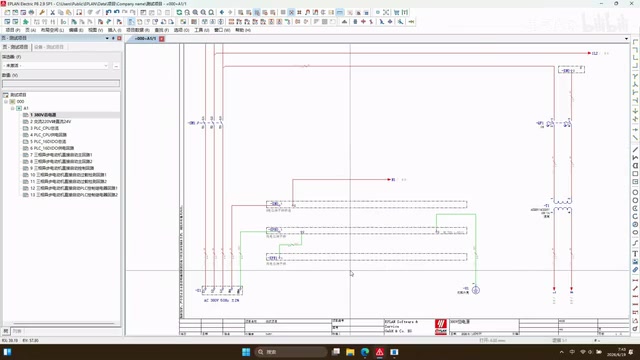Open settings with the wrench icon
This screenshot has width=640, height=360.
42,13
